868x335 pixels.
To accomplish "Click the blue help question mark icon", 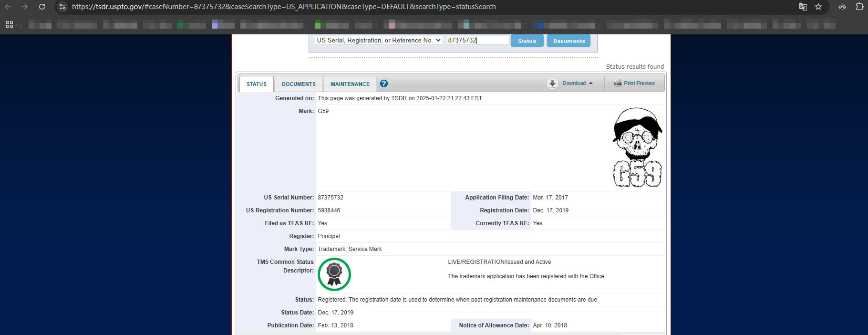I will [x=384, y=84].
